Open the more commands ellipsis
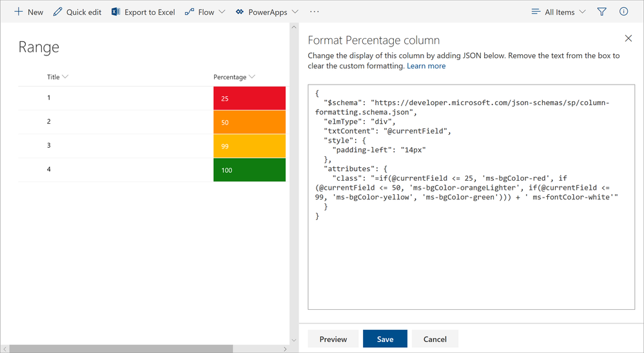This screenshot has width=644, height=353. coord(315,12)
